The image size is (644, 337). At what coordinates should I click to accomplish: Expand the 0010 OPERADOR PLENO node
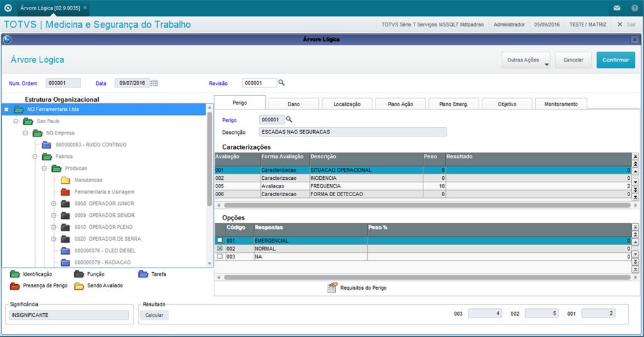(x=54, y=227)
